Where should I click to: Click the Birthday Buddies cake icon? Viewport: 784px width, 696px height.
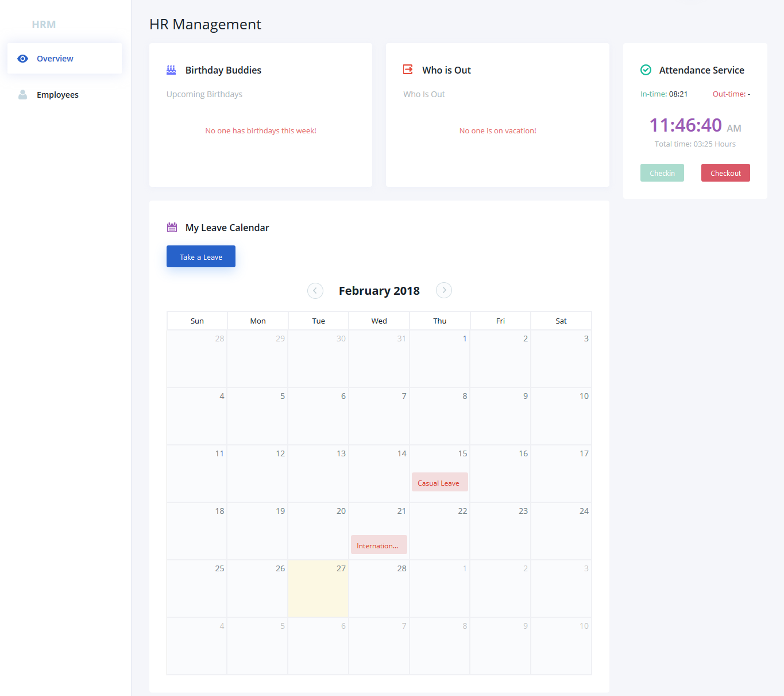click(171, 70)
